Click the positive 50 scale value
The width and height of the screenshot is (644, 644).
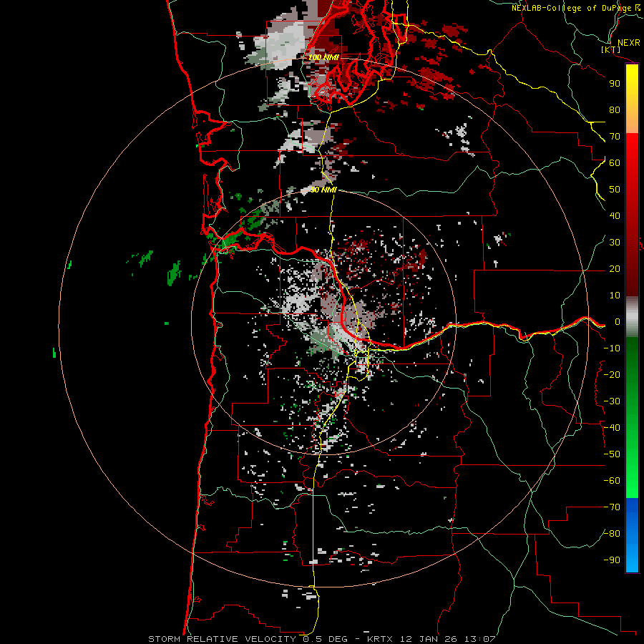coord(615,190)
